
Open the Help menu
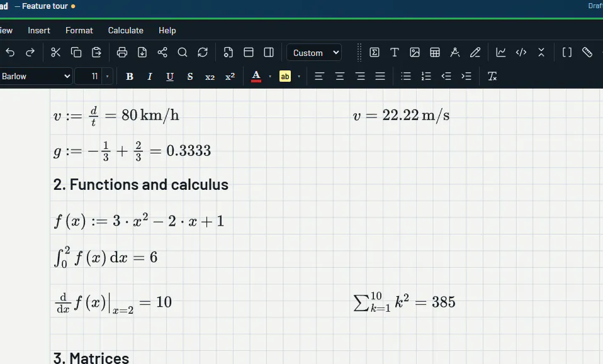pyautogui.click(x=167, y=30)
